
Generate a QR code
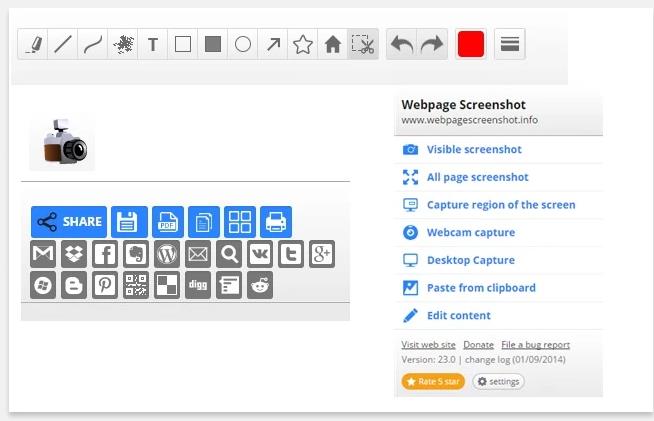tap(136, 285)
